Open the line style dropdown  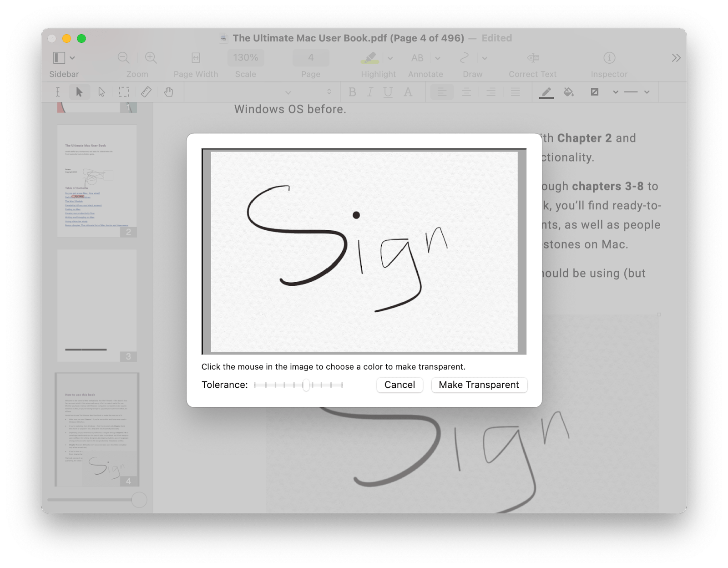(647, 92)
